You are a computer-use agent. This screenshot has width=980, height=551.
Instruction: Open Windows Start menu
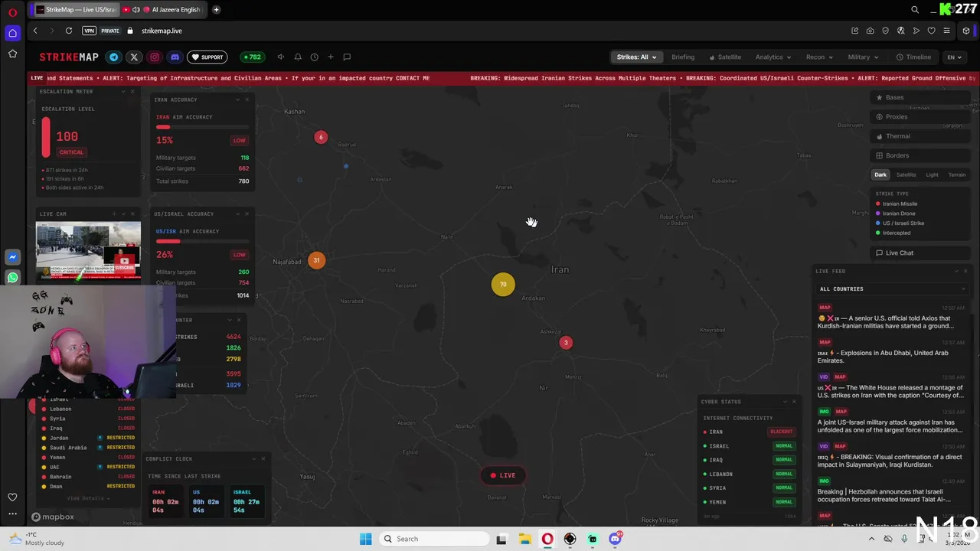(366, 539)
